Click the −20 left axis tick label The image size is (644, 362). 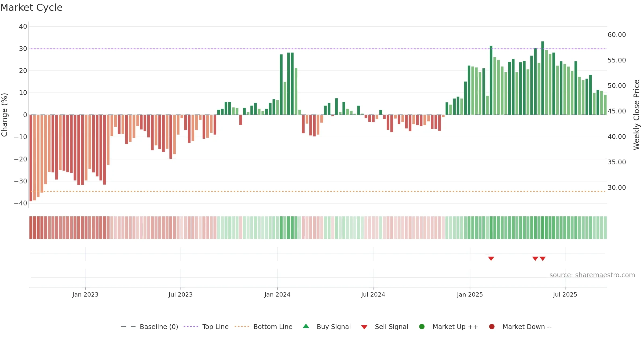tap(21, 159)
